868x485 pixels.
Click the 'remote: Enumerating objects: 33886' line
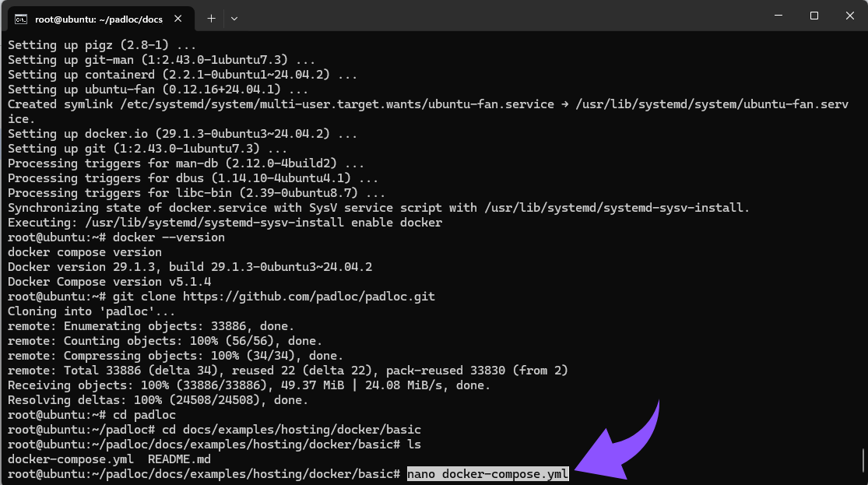tap(151, 326)
